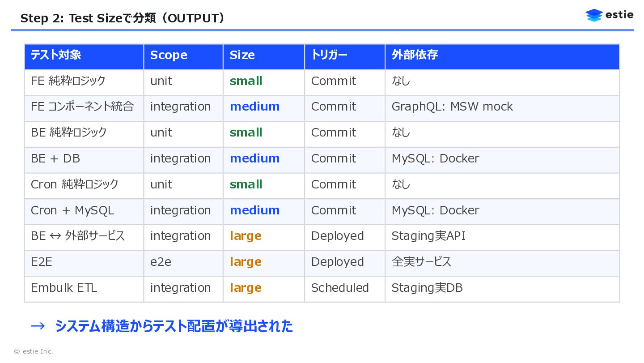The image size is (644, 363).
Task: Select the Cron + MySQL cell
Action: click(72, 210)
